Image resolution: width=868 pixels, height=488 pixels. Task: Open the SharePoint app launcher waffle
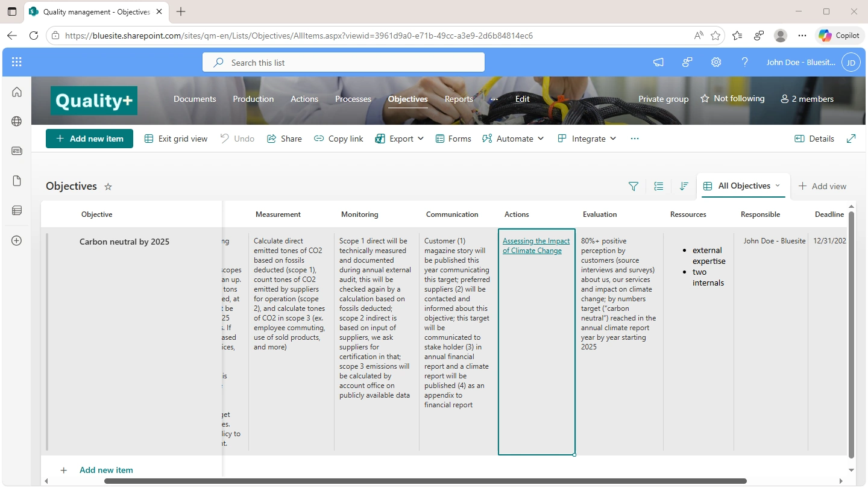point(17,62)
